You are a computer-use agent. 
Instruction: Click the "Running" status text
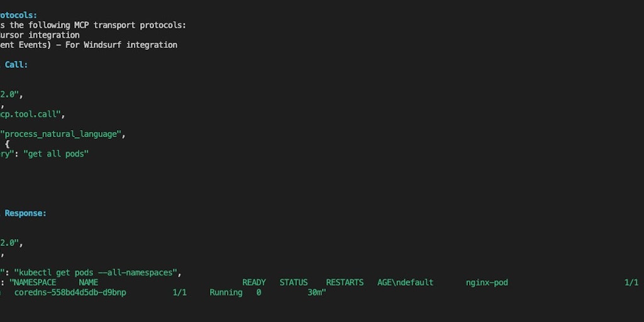coord(226,292)
